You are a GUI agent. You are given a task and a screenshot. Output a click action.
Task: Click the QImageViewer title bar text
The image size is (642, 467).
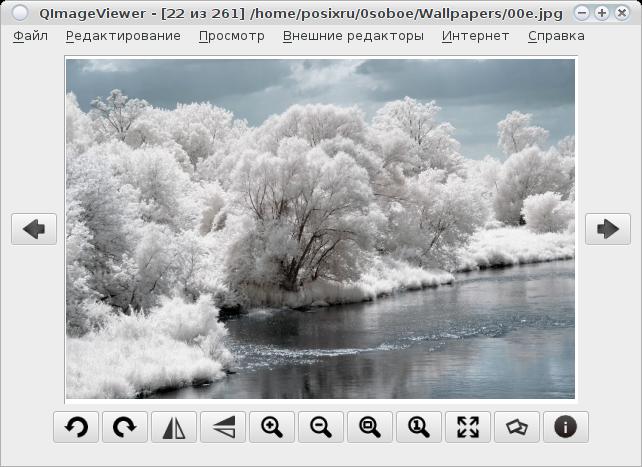[x=301, y=14]
